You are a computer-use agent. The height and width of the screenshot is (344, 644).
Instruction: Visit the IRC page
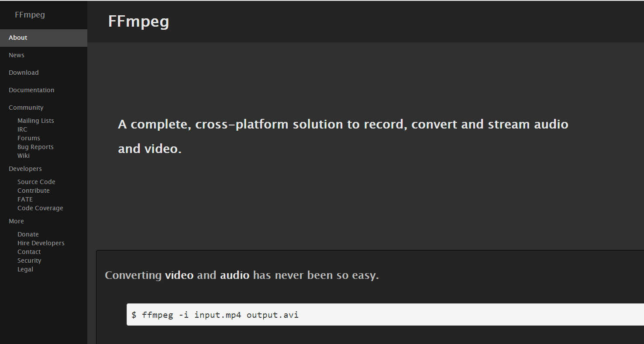[x=22, y=129]
